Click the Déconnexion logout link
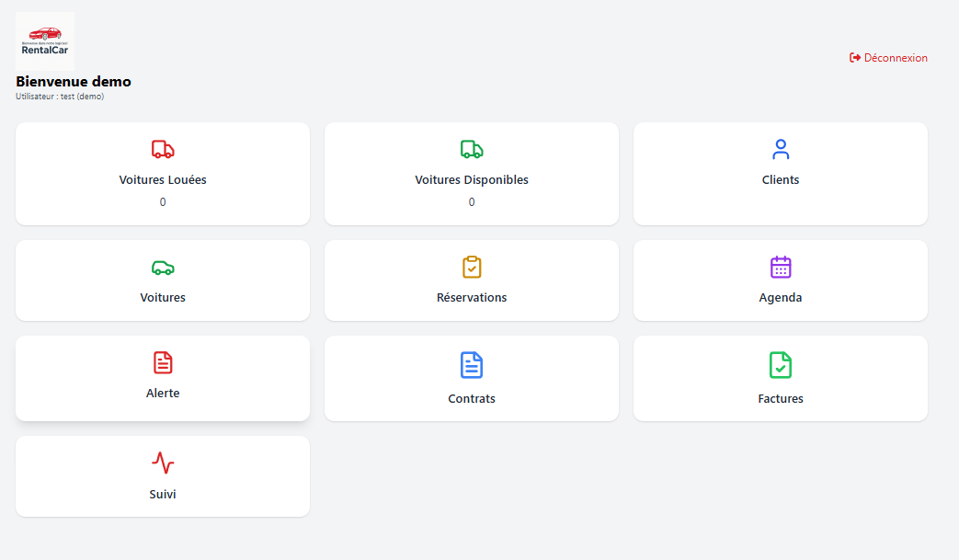Image resolution: width=959 pixels, height=560 pixels. pyautogui.click(x=895, y=58)
